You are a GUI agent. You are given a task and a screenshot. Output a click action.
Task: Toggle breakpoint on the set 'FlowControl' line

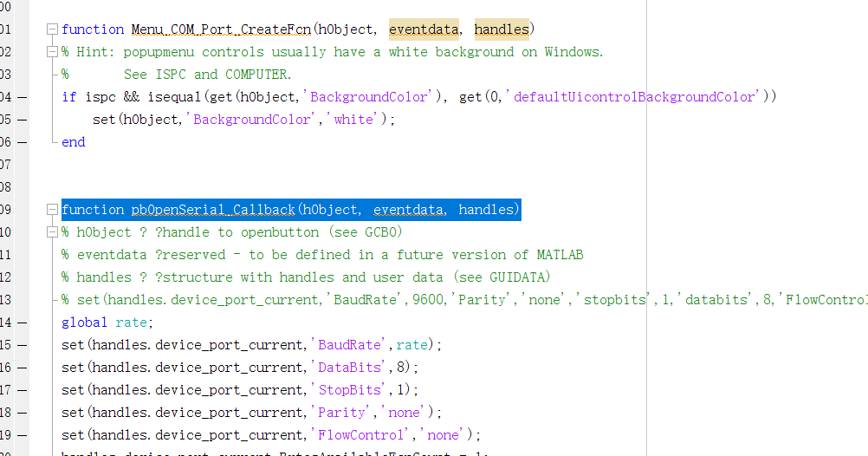pyautogui.click(x=23, y=435)
